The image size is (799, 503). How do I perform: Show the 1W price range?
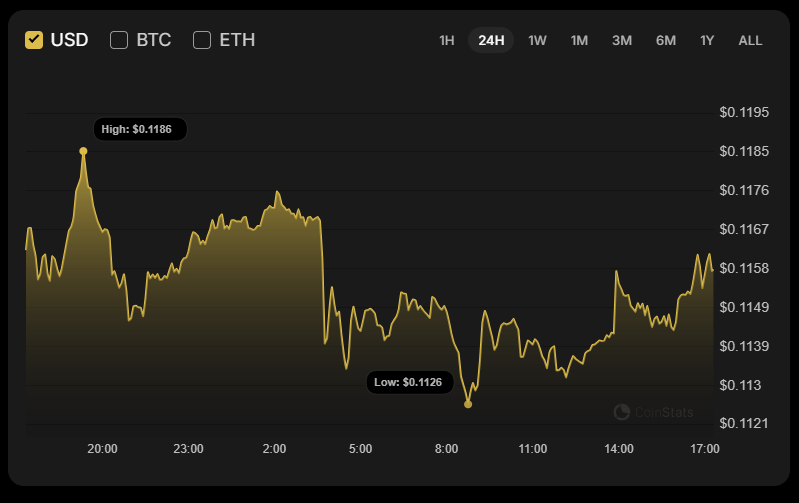[x=537, y=40]
